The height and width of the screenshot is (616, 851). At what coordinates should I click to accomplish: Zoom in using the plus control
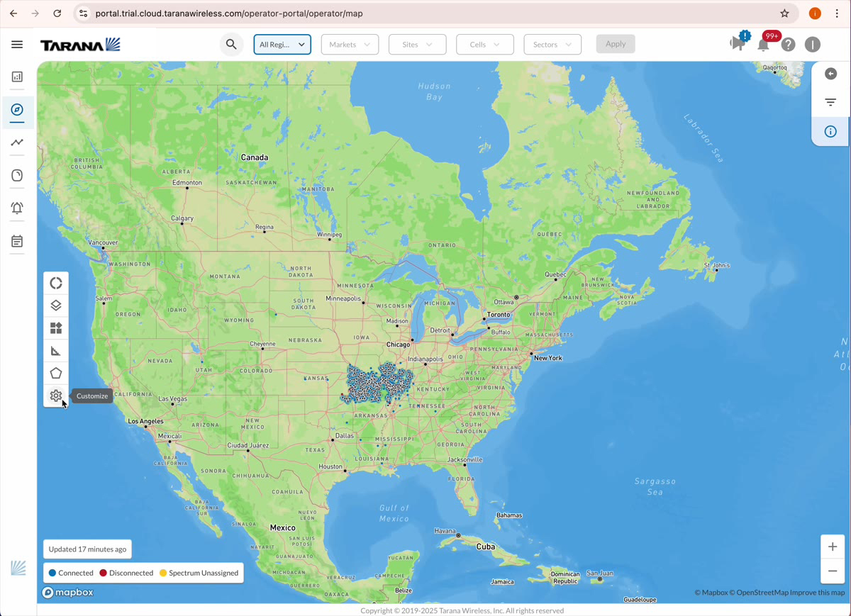tap(833, 547)
